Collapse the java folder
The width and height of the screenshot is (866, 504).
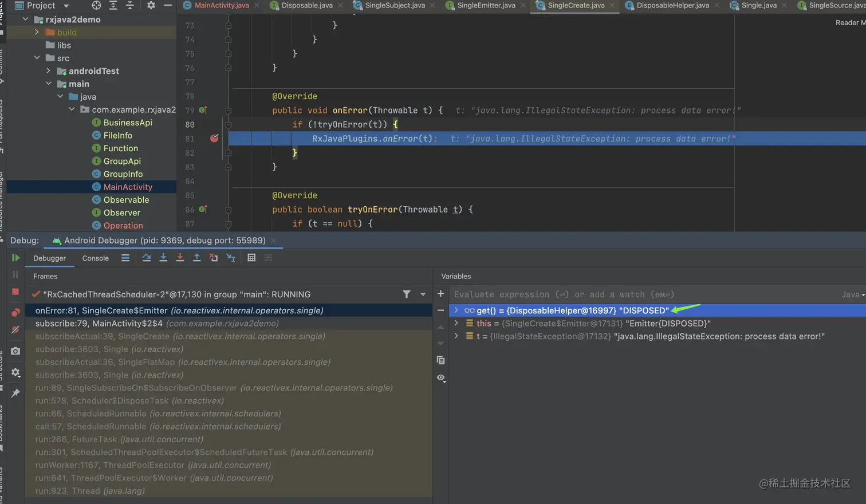[x=60, y=96]
